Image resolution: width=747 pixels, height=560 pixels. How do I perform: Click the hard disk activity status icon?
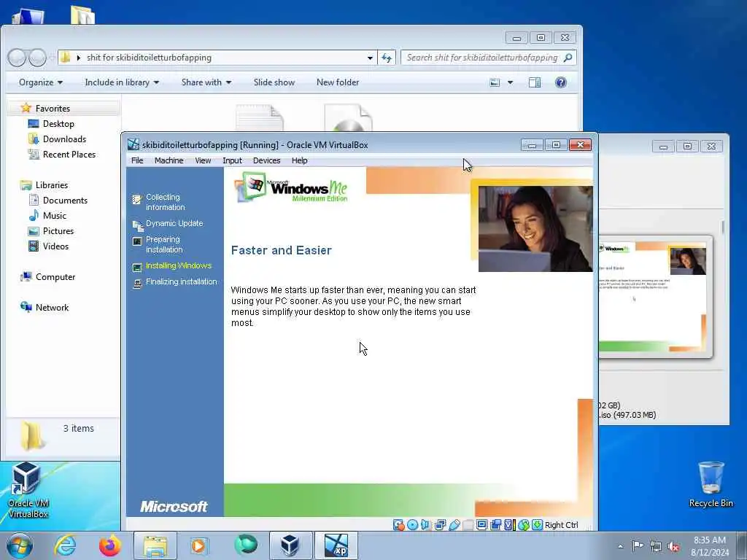pyautogui.click(x=399, y=525)
